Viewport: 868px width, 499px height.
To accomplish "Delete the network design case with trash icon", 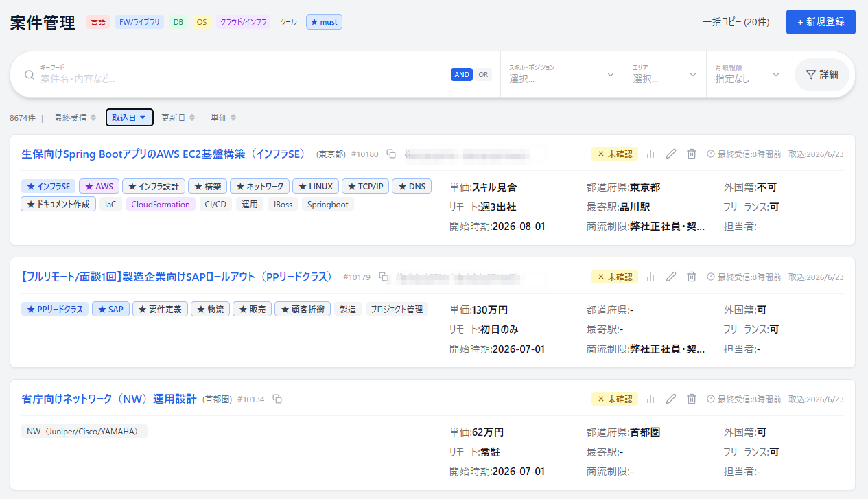I will [692, 399].
